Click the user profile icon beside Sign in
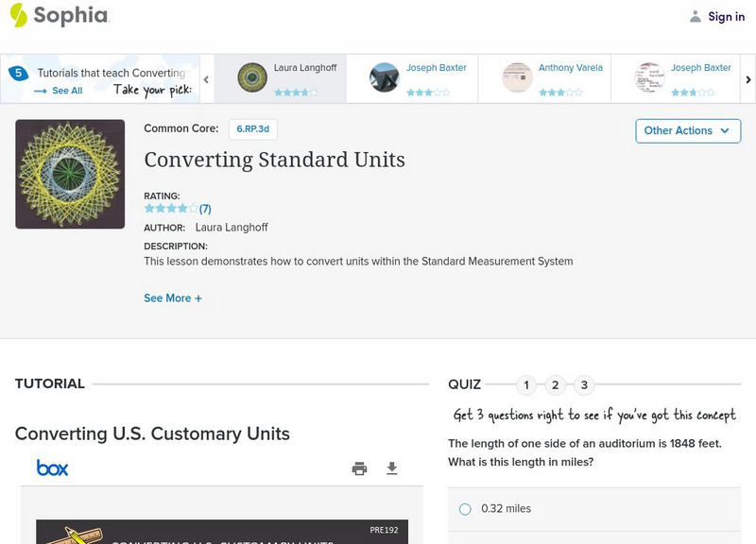The width and height of the screenshot is (756, 544). click(696, 17)
